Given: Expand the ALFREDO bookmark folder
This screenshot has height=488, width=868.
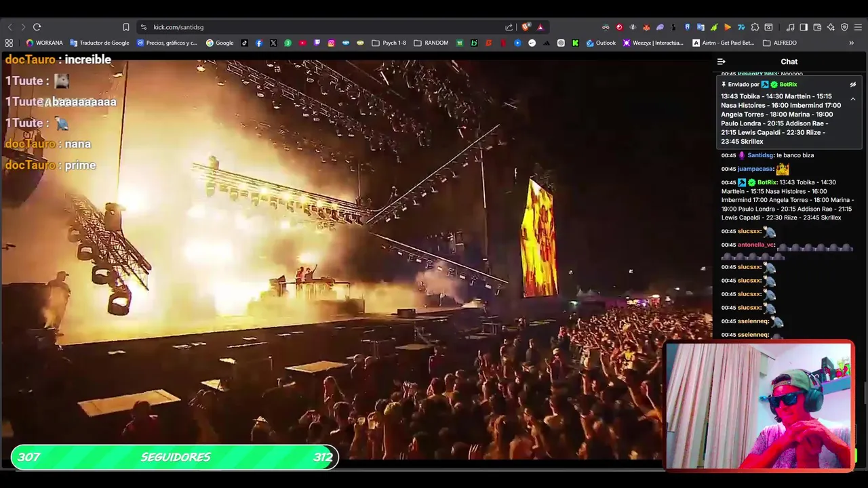Looking at the screenshot, I should 781,43.
